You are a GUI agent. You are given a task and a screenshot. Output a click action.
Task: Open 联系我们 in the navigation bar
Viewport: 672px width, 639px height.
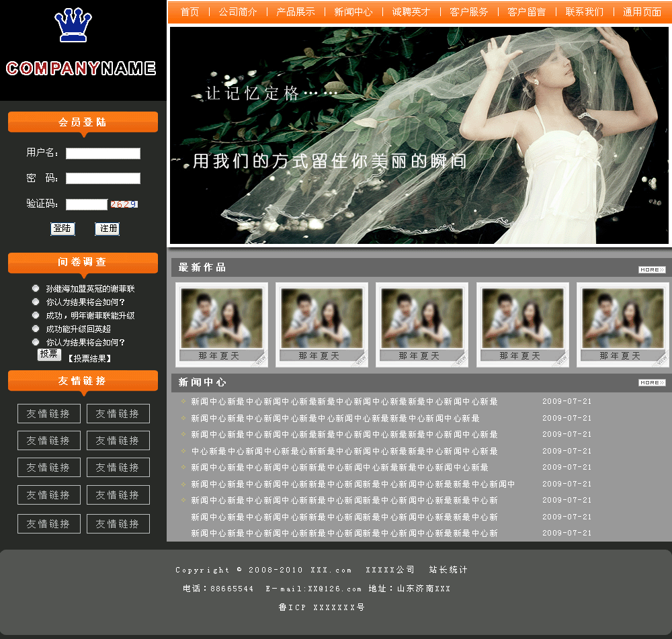pyautogui.click(x=585, y=12)
